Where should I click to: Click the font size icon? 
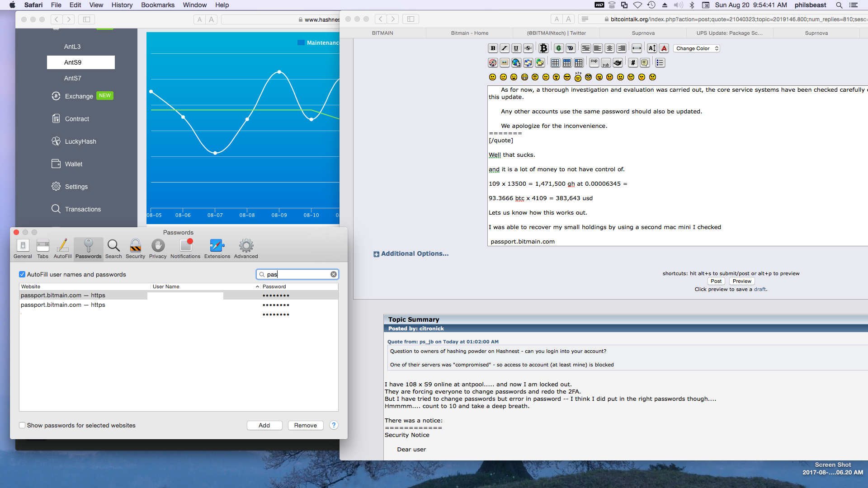tap(652, 48)
